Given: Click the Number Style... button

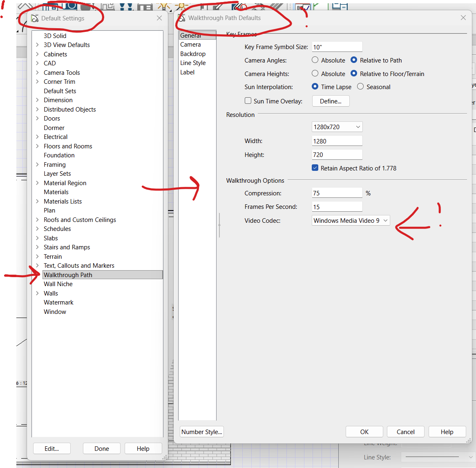Looking at the screenshot, I should point(201,432).
